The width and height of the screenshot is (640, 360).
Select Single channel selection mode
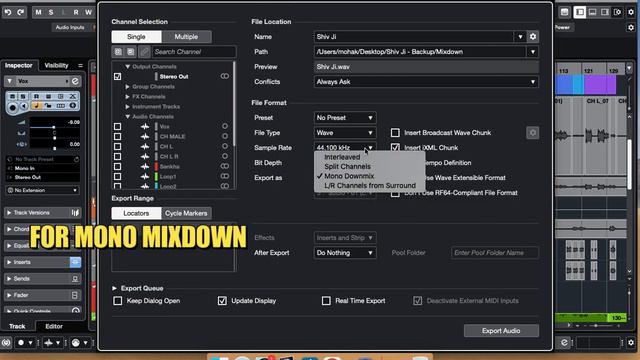click(136, 37)
